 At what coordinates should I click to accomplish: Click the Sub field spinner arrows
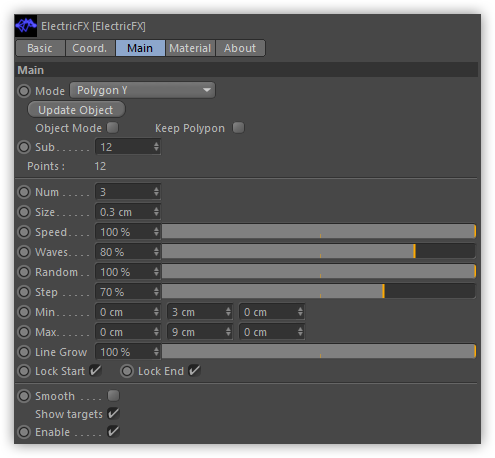(x=156, y=147)
